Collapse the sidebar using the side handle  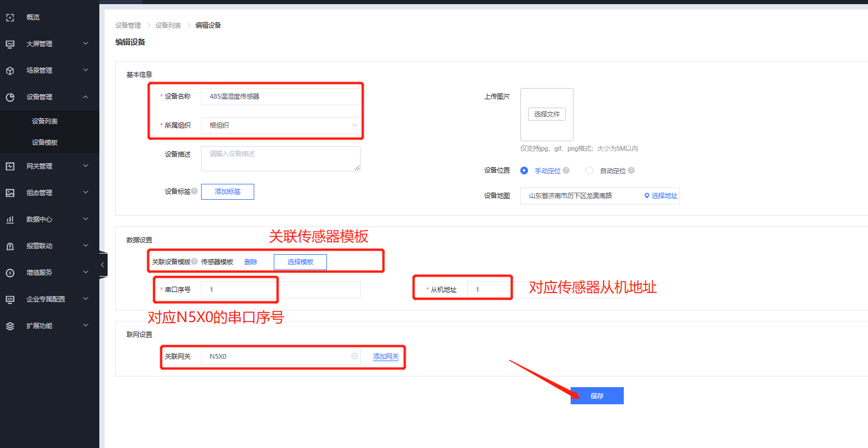(102, 265)
